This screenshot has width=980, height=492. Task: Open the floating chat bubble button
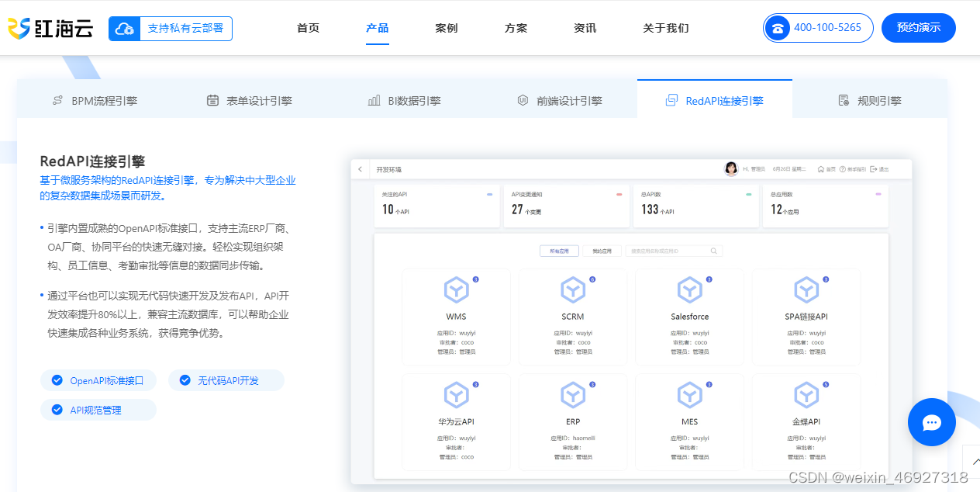pos(932,422)
